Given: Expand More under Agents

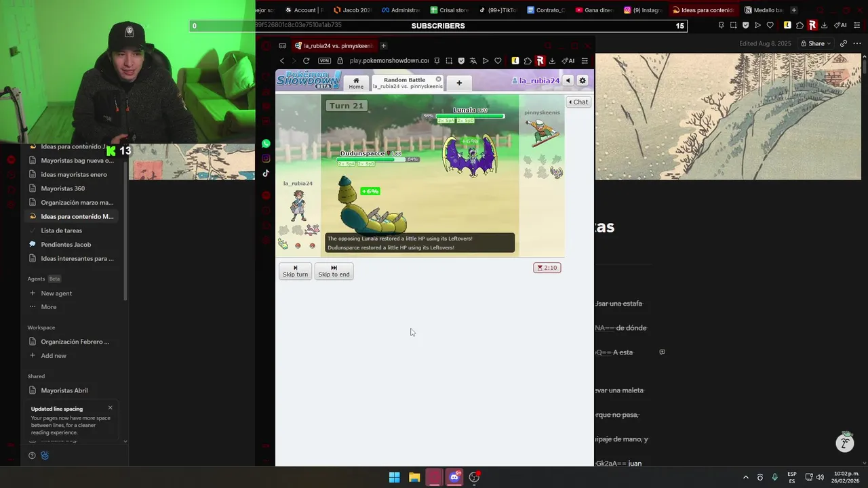Looking at the screenshot, I should [72, 307].
